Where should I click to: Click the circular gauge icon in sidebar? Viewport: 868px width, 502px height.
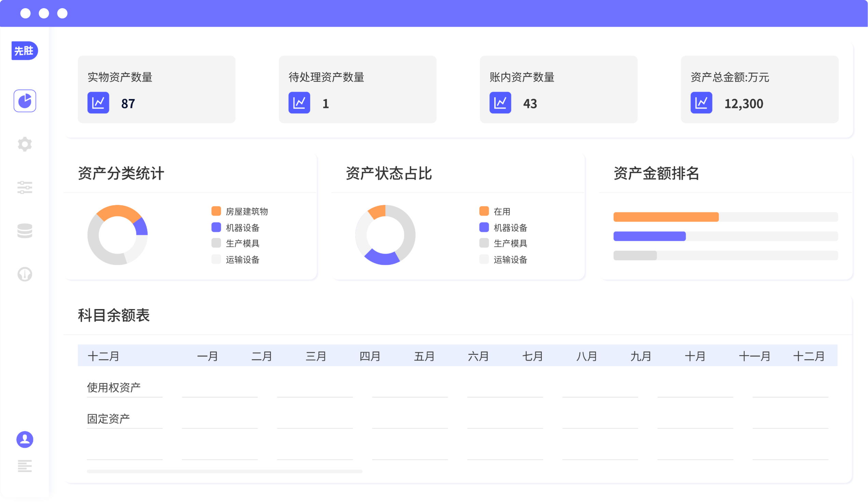tap(25, 274)
